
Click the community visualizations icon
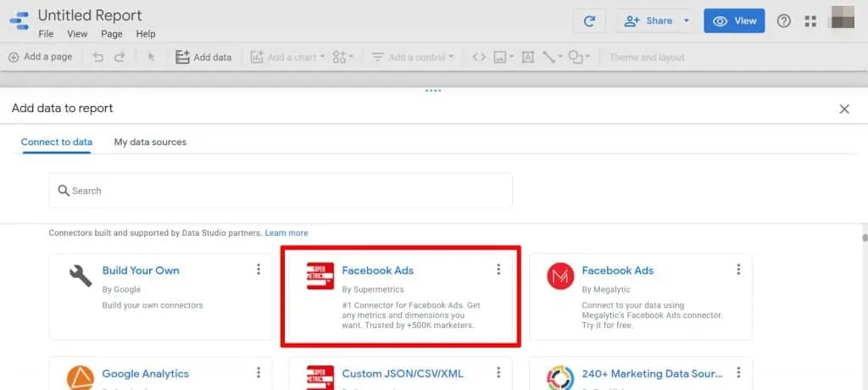pos(339,57)
